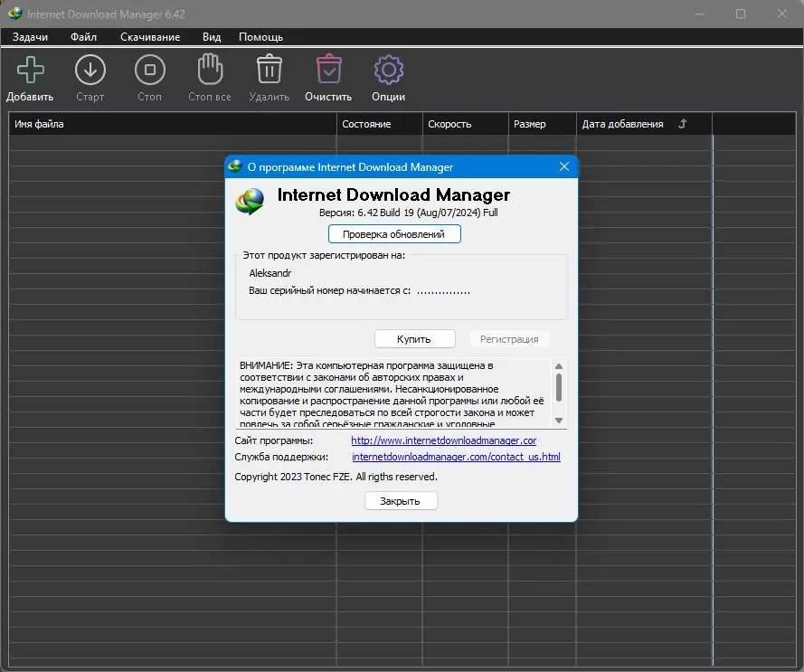Click the Служба поддержки label

[x=281, y=457]
